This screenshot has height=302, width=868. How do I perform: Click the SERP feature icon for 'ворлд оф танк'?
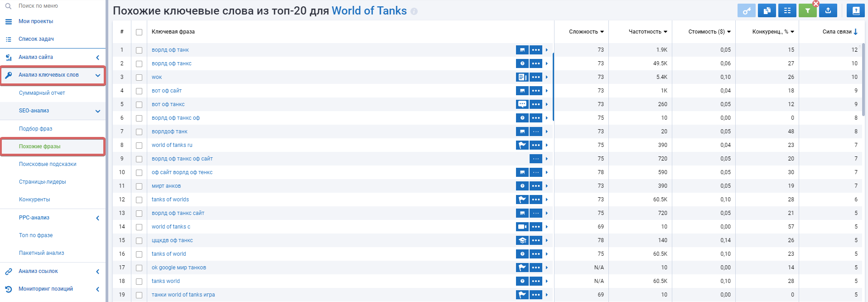(x=522, y=50)
